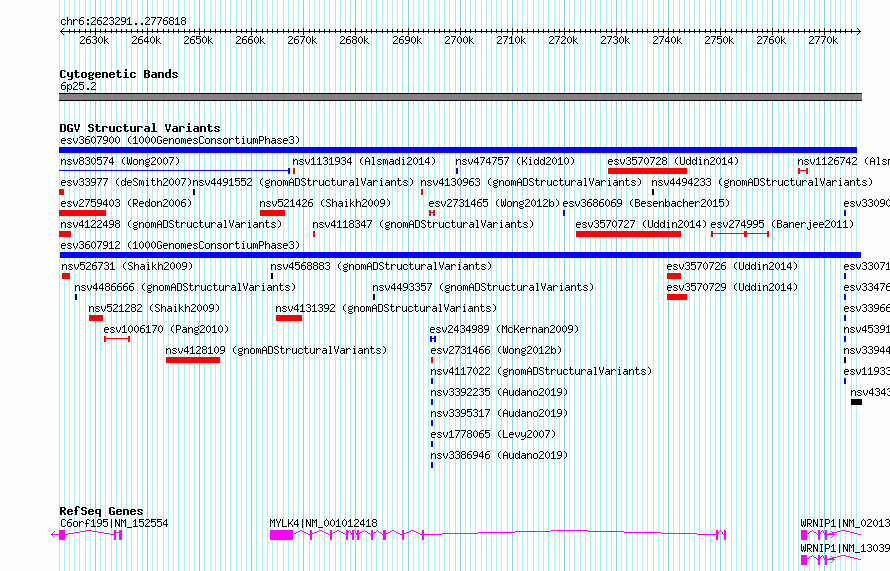Click the 2750k mark on ruler
This screenshot has height=571, width=890.
(719, 40)
